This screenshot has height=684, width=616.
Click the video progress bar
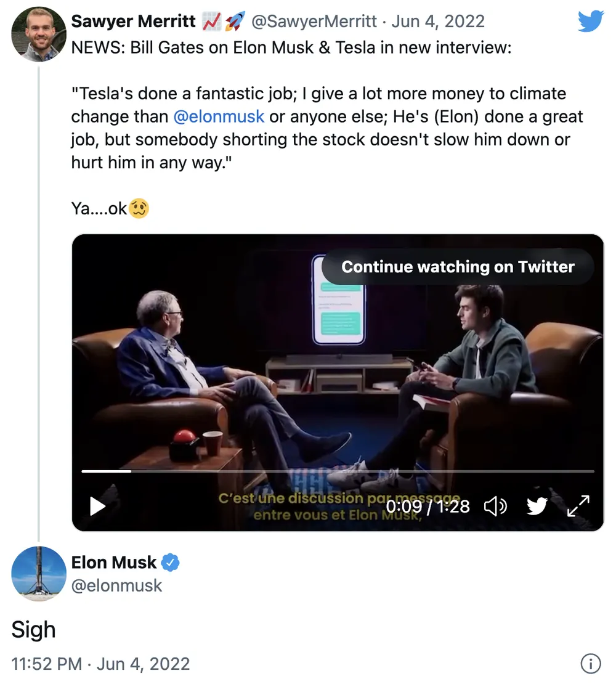tap(339, 471)
